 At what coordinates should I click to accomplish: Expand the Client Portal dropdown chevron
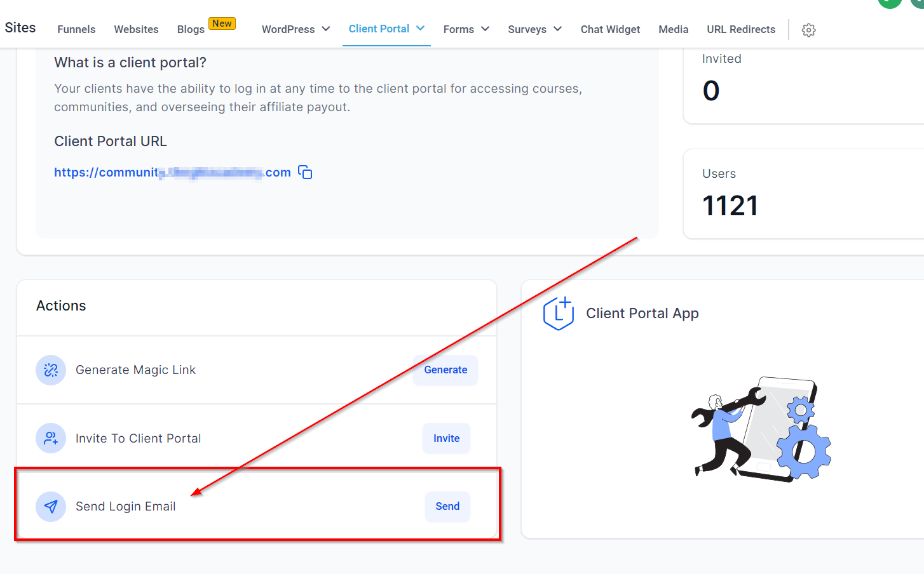(x=420, y=29)
